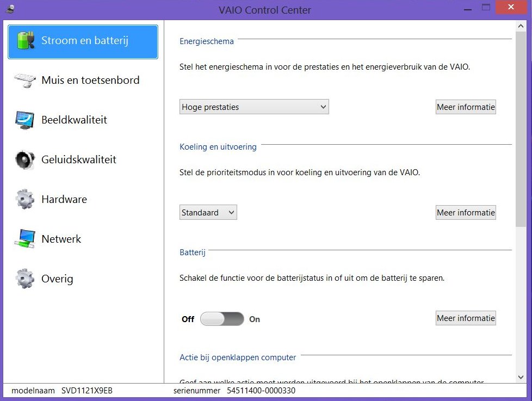Minimize the VAIO Control Center window
Viewport: 532px width, 401px height.
click(x=468, y=9)
